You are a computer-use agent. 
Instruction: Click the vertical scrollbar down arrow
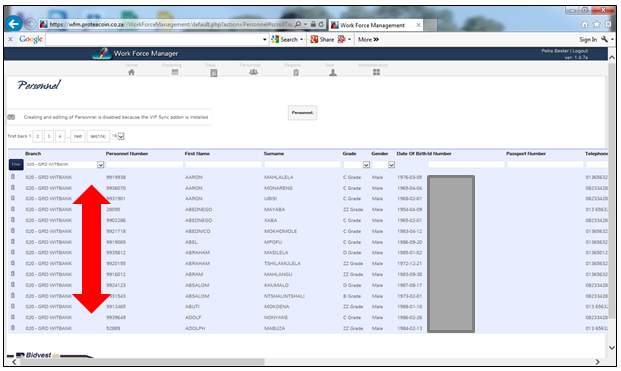[611, 347]
